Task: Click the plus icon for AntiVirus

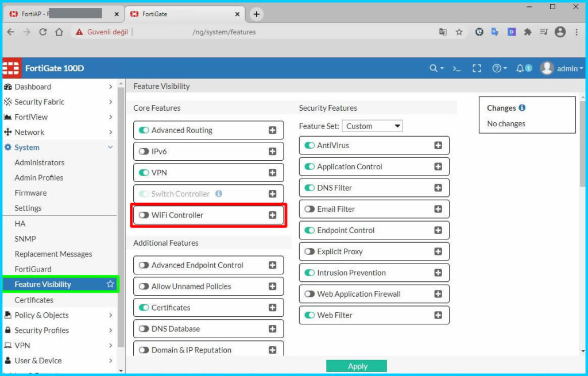Action: [438, 145]
